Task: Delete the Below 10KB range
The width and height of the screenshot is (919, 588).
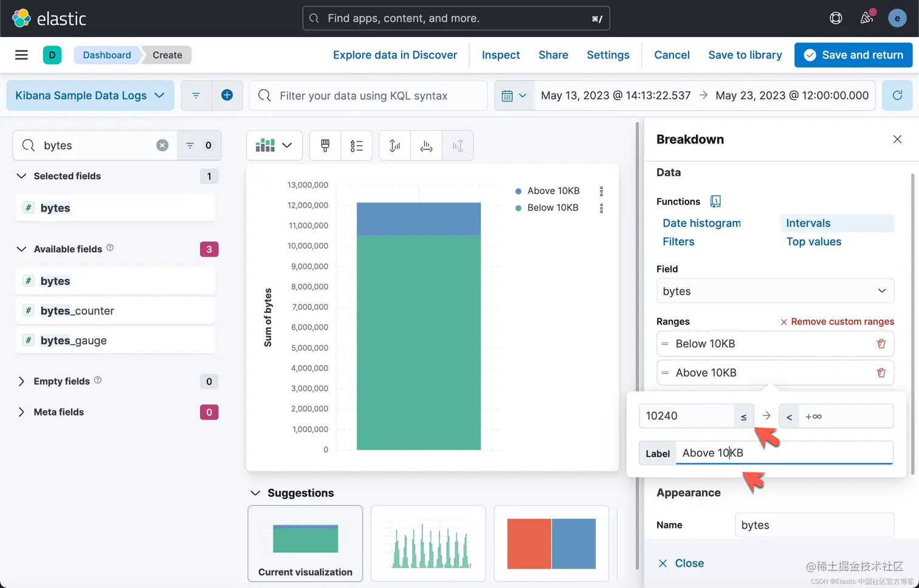Action: 881,344
